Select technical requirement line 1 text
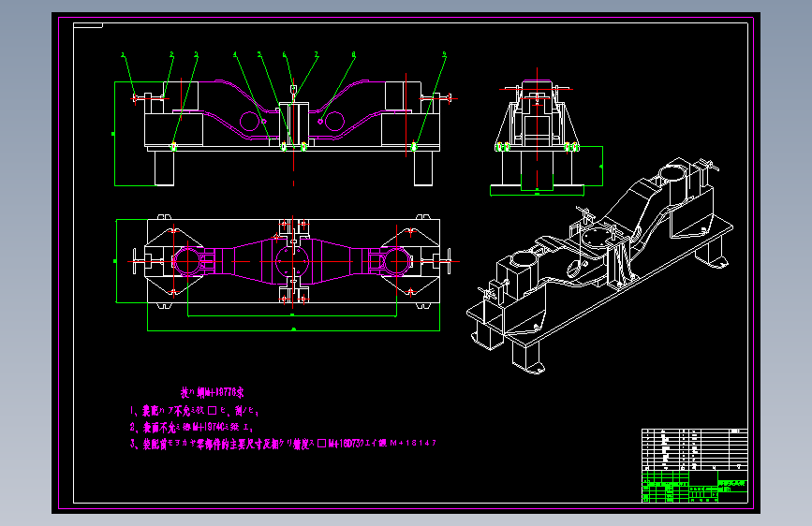The image size is (812, 526). pyautogui.click(x=194, y=411)
